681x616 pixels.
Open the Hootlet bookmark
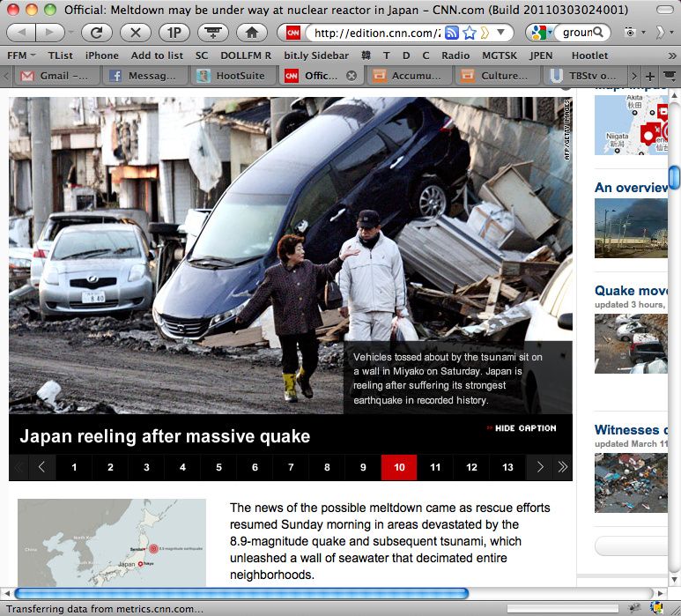(x=589, y=56)
